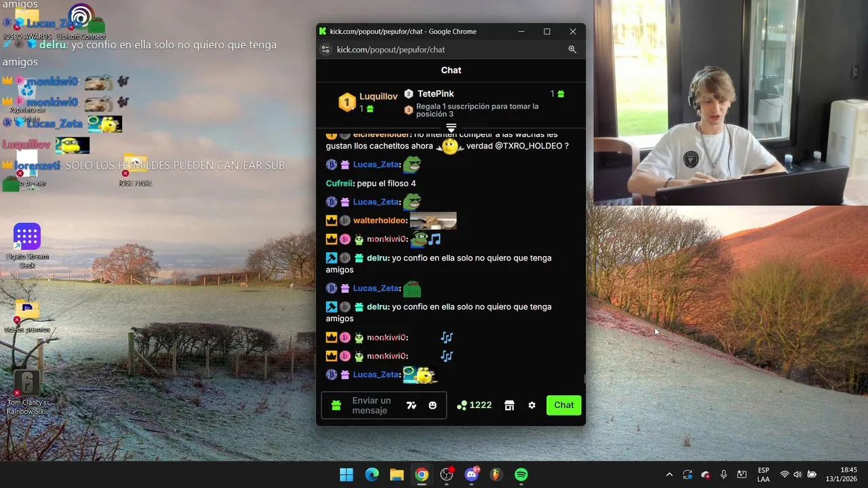Open Discord from taskbar
Image resolution: width=868 pixels, height=488 pixels.
471,474
